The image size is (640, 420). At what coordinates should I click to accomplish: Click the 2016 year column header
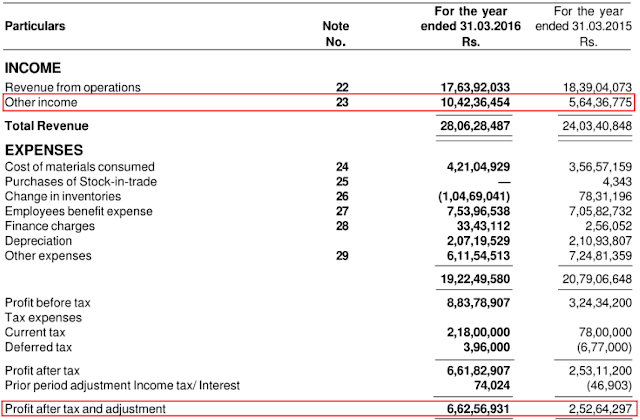pos(471,27)
